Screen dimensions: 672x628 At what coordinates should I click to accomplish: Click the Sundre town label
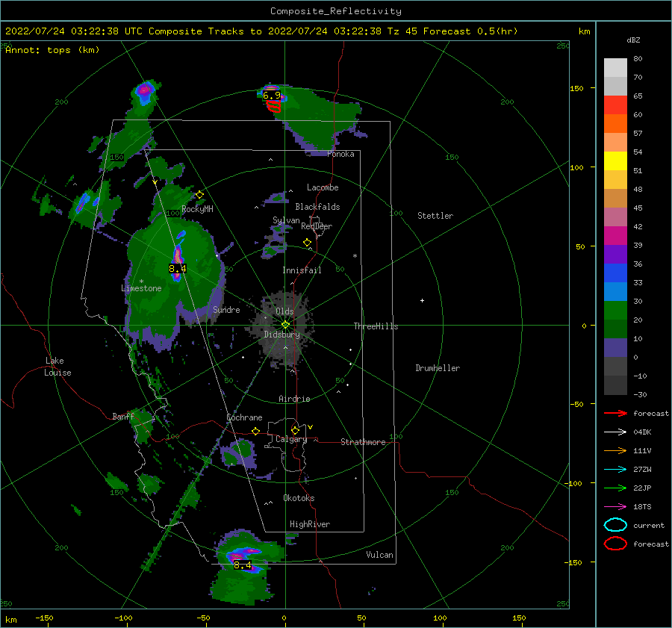click(x=226, y=309)
